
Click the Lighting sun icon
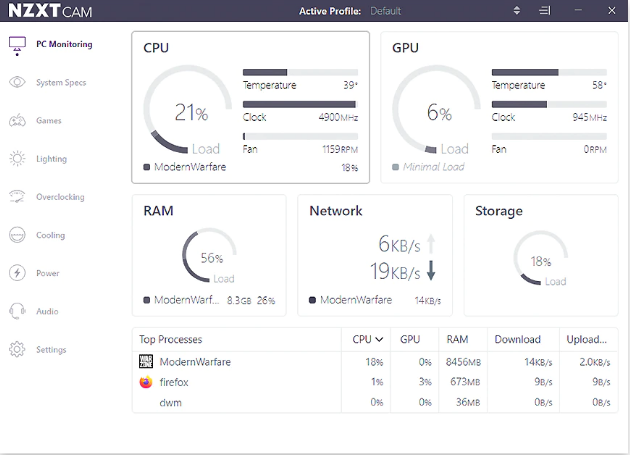[x=17, y=159]
